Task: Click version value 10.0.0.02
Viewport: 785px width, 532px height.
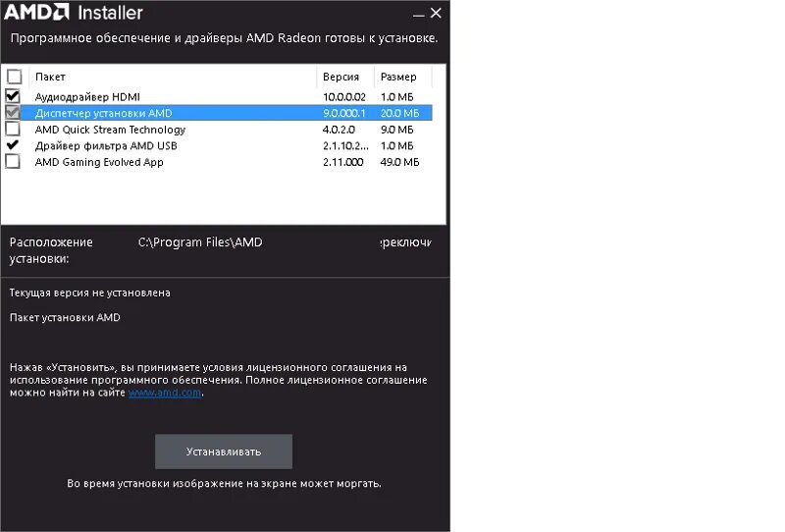Action: tap(344, 96)
